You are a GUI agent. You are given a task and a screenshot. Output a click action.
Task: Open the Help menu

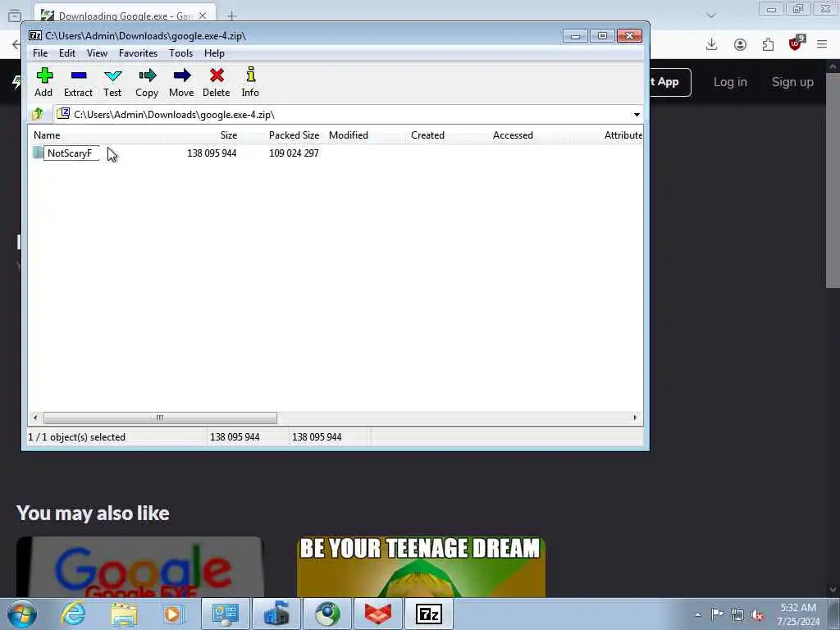(x=214, y=53)
